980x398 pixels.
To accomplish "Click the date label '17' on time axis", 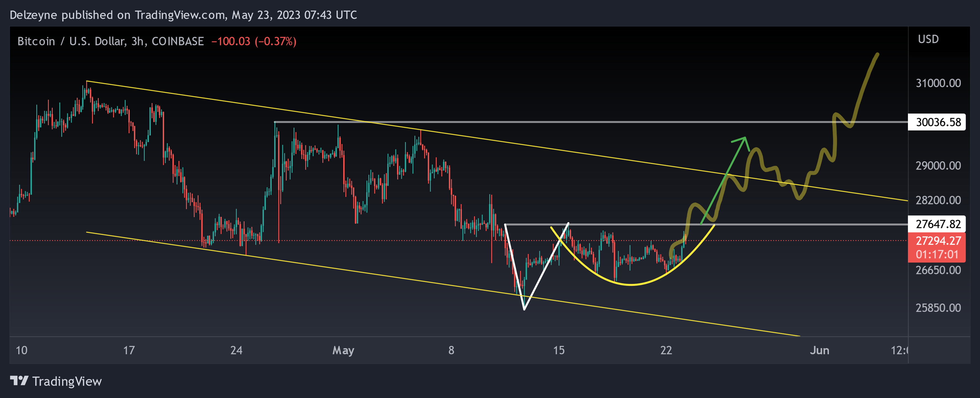I will tap(129, 350).
